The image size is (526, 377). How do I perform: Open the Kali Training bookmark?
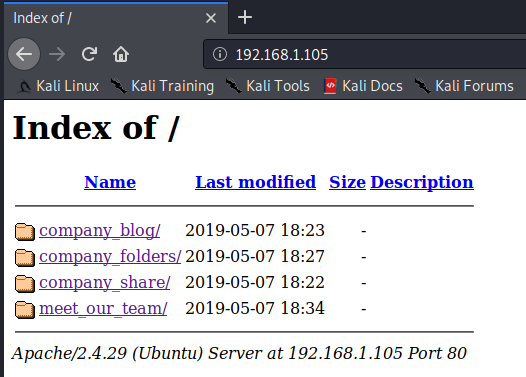point(163,86)
